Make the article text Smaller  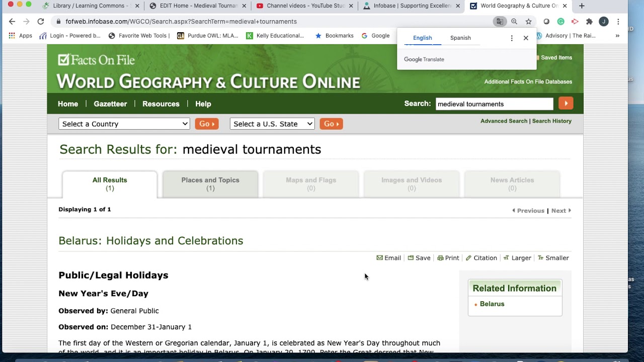tap(553, 258)
